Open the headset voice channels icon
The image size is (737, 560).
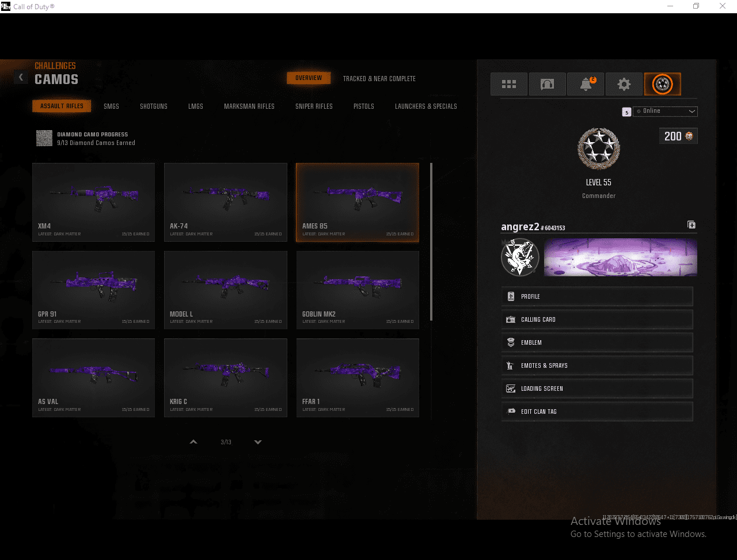[547, 84]
